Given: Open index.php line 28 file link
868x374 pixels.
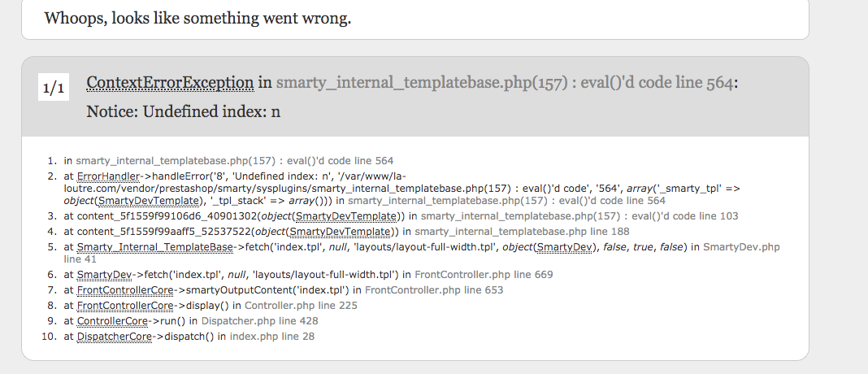Looking at the screenshot, I should (271, 337).
